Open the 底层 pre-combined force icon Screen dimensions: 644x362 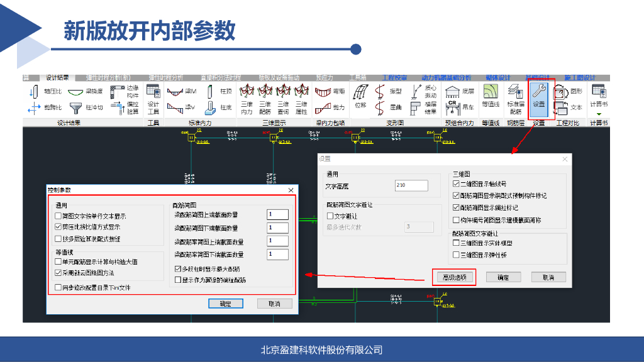click(452, 92)
